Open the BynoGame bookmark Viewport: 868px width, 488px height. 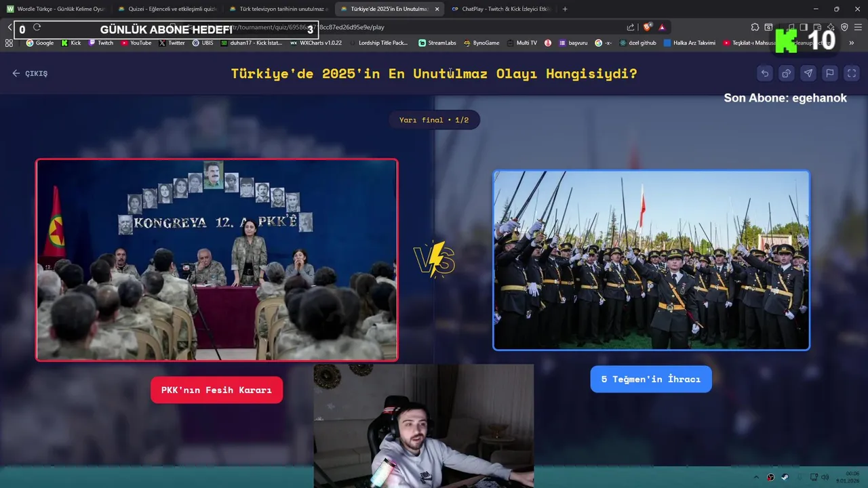pos(481,43)
